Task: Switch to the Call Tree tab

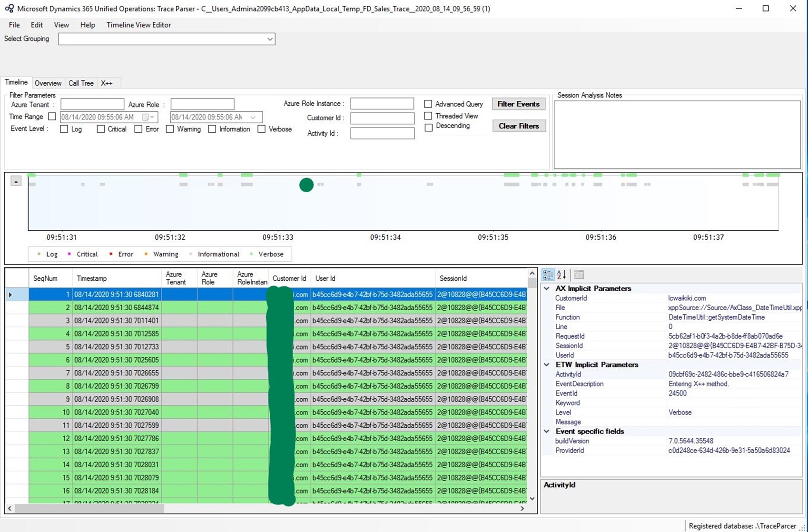Action: click(x=81, y=83)
